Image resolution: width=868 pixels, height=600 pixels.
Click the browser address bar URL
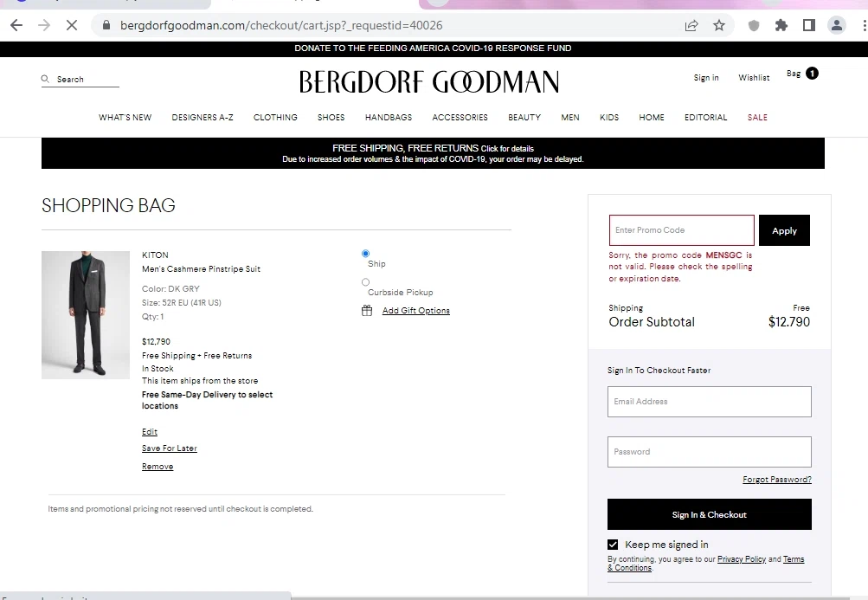coord(281,25)
